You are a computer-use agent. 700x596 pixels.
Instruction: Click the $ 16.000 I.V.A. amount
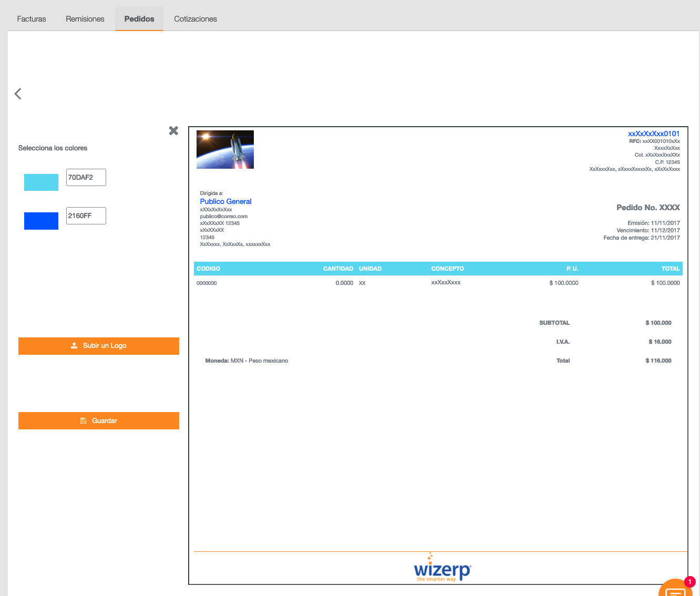660,342
